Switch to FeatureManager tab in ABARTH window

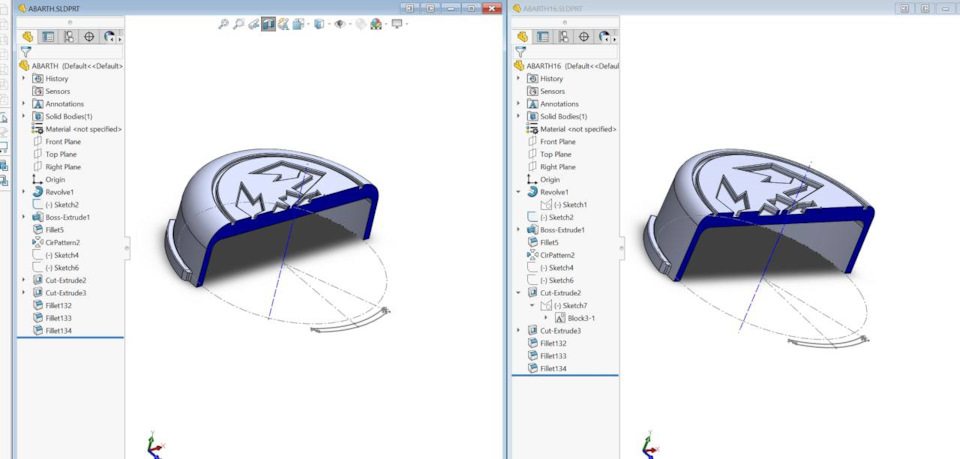click(x=27, y=37)
